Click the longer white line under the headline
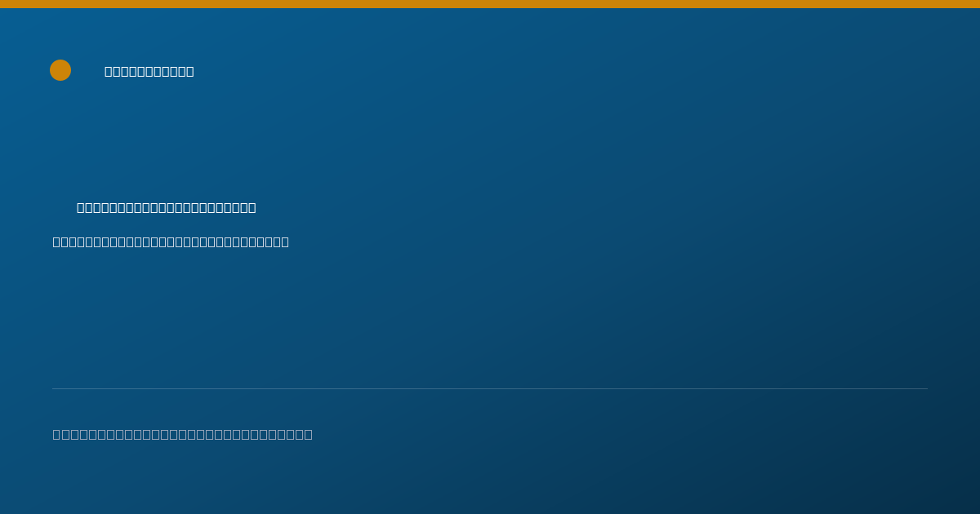The width and height of the screenshot is (980, 514). 171,241
